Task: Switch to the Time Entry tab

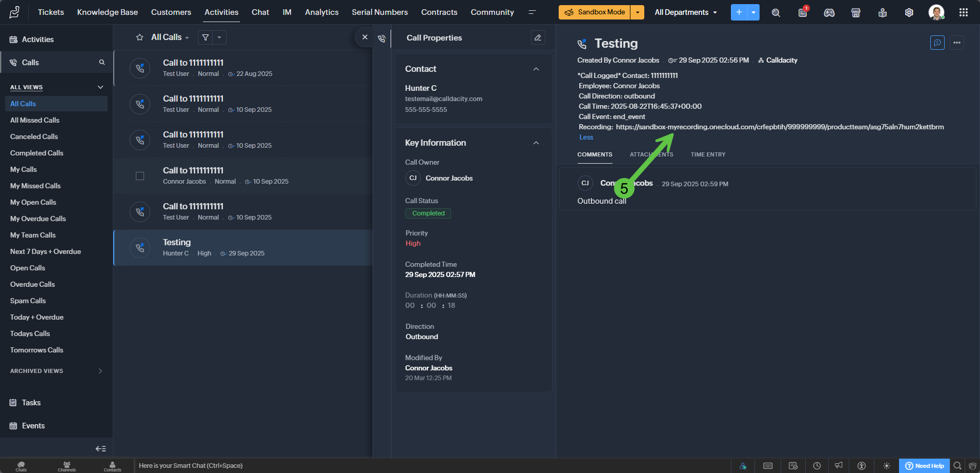Action: [708, 154]
